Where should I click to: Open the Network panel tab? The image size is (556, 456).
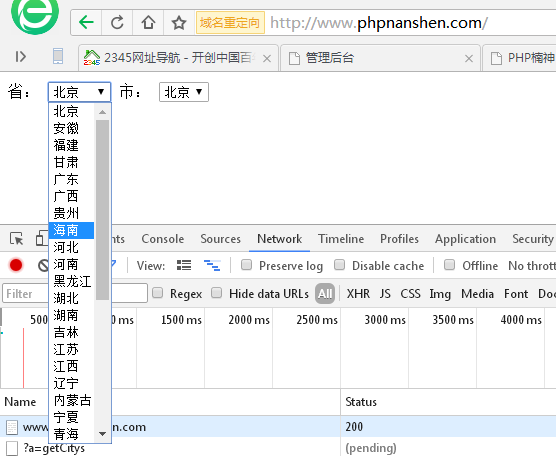(x=279, y=239)
